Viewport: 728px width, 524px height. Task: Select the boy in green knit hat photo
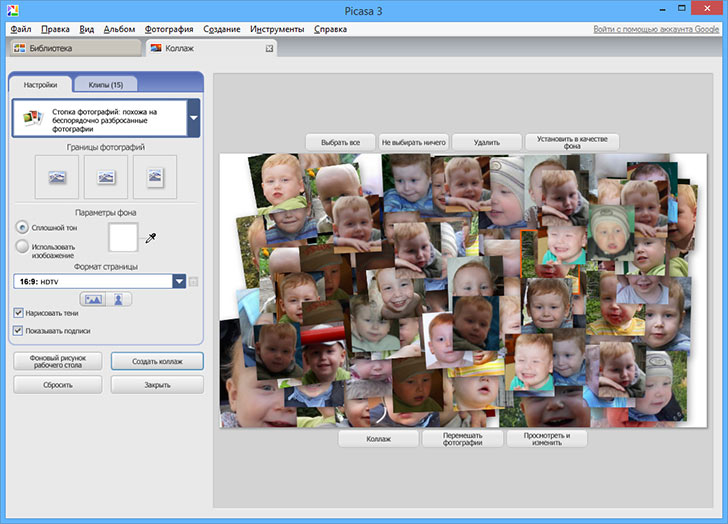[x=610, y=232]
